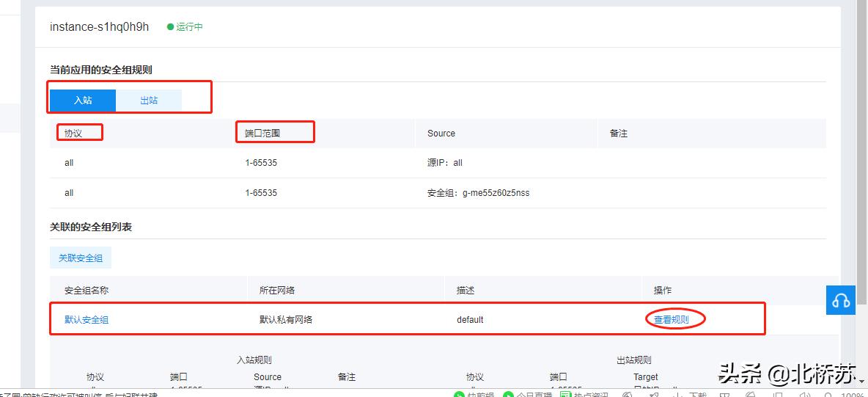
Task: Click the 安全组：g-me55z60z5nss cell
Action: [x=478, y=193]
